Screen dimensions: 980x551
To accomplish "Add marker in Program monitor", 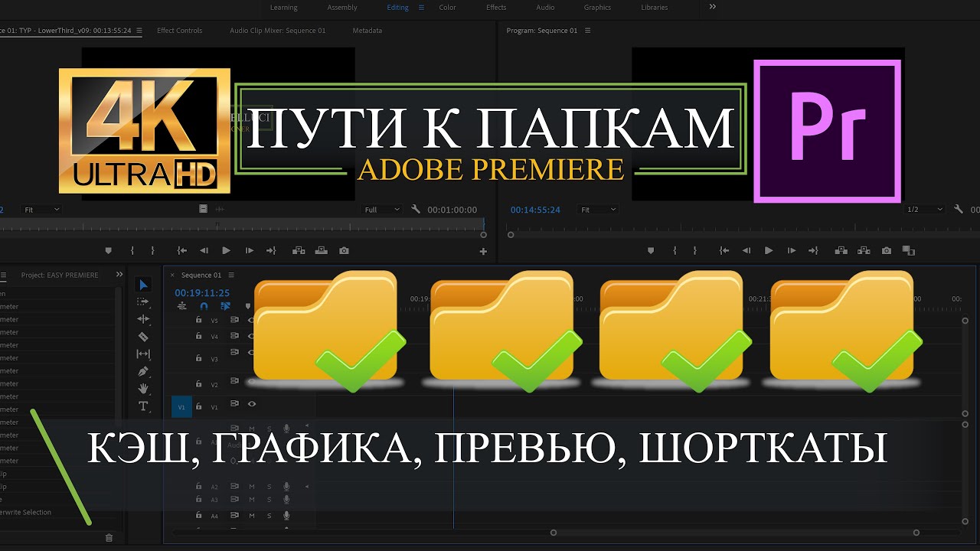I will (x=651, y=250).
